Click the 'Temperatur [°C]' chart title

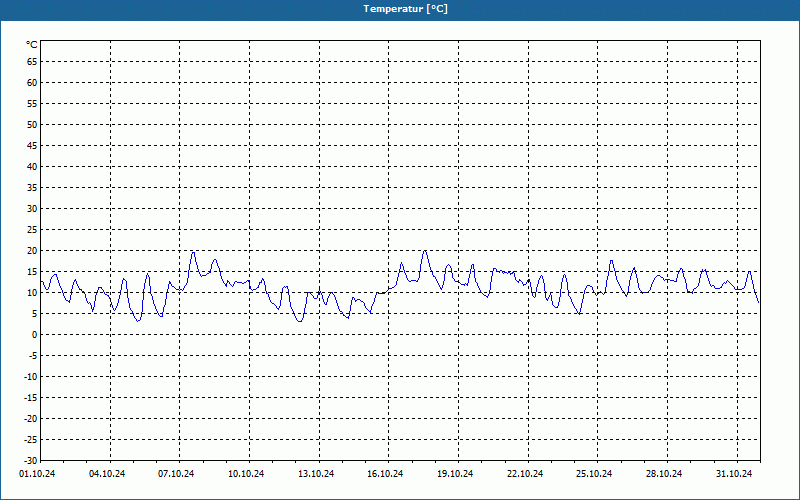[406, 9]
